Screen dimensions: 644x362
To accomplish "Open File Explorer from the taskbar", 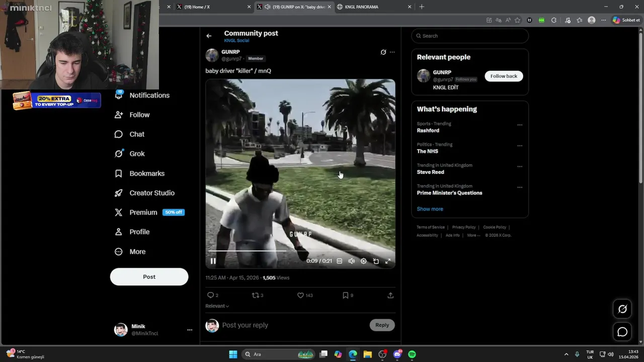I will pyautogui.click(x=368, y=354).
